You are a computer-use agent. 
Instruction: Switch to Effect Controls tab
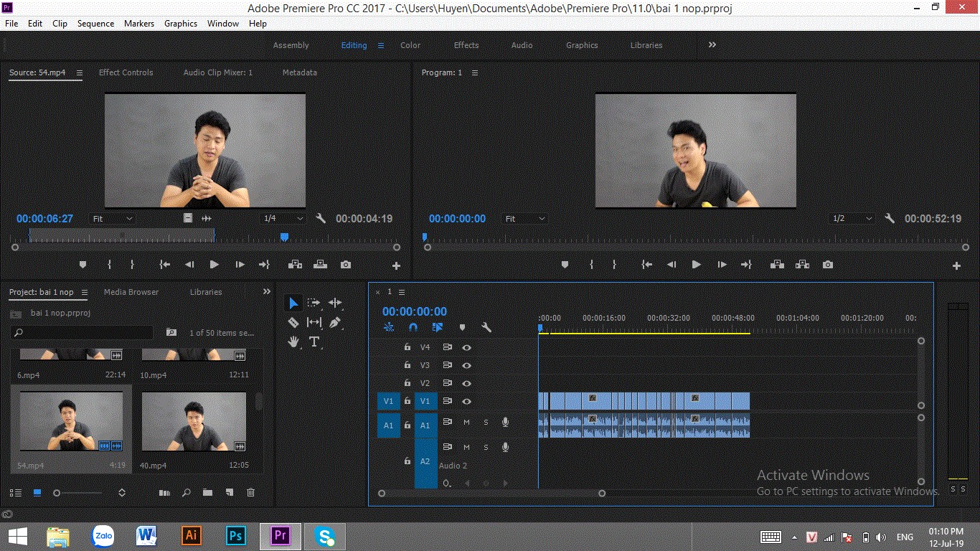coord(126,72)
